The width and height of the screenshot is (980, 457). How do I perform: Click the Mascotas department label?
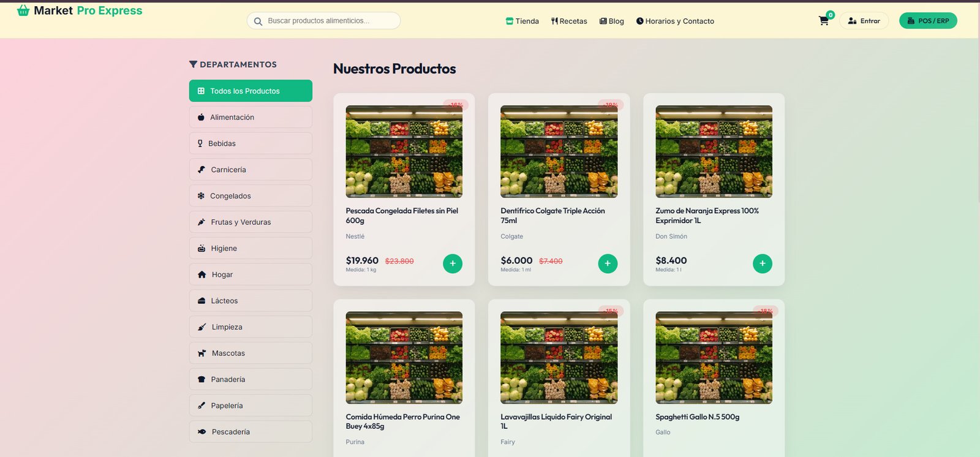point(228,353)
